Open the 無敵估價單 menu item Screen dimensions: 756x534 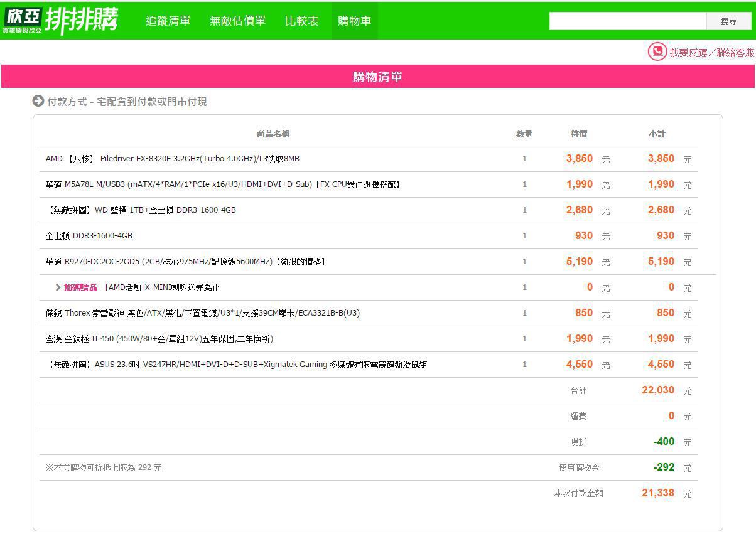(238, 21)
